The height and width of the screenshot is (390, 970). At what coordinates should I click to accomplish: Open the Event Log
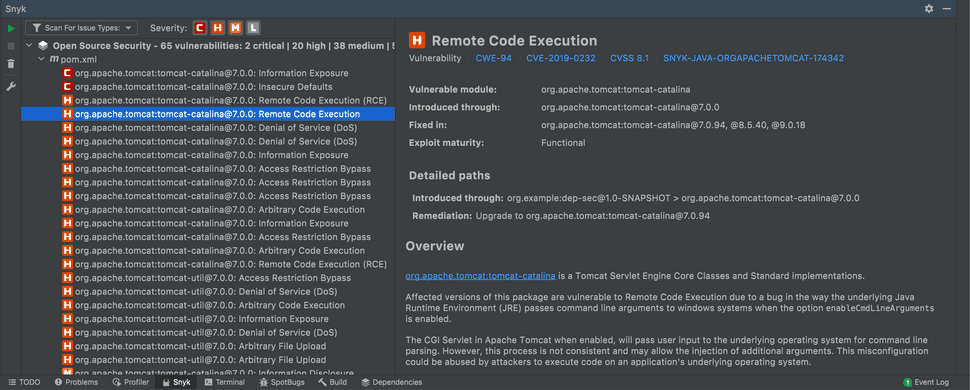(x=926, y=383)
